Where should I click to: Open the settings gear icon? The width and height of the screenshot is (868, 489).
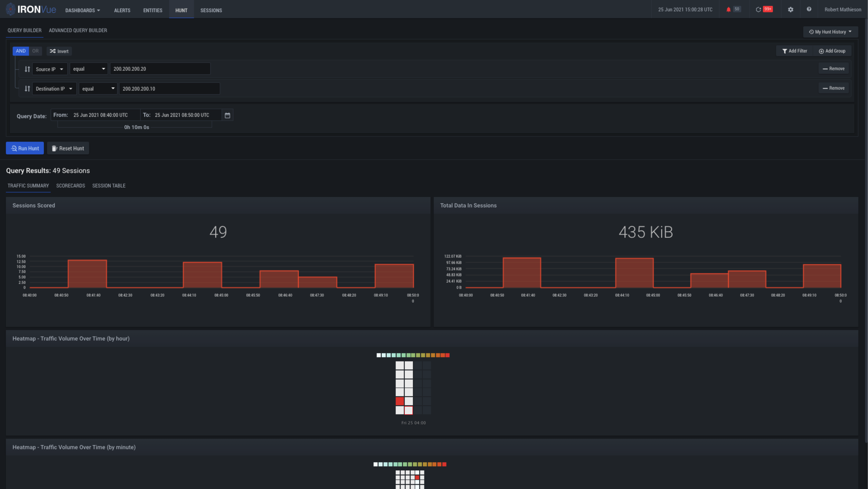791,9
